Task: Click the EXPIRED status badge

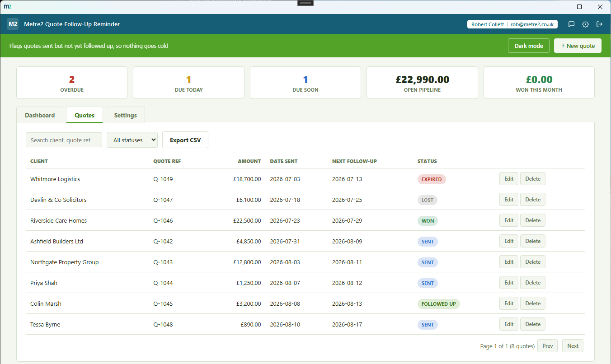Action: 432,179
